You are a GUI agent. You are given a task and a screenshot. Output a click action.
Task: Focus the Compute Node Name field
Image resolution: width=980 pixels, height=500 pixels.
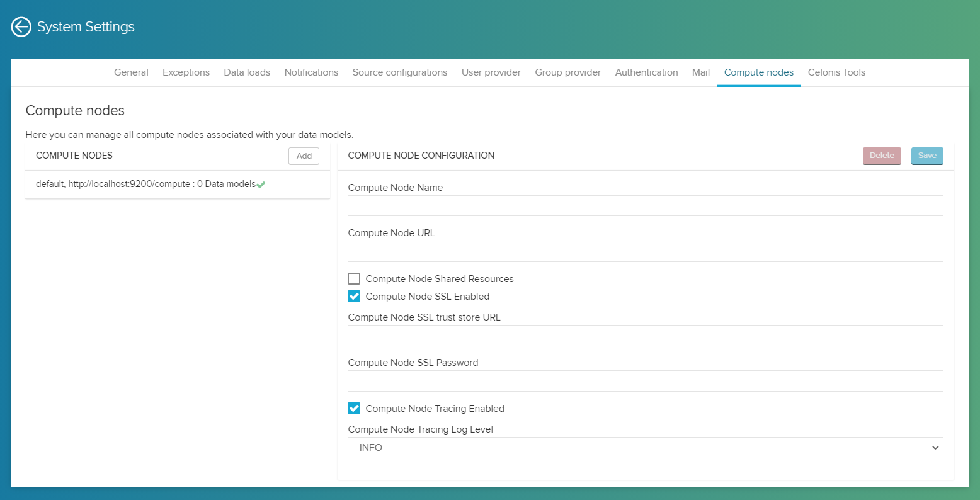pos(645,206)
